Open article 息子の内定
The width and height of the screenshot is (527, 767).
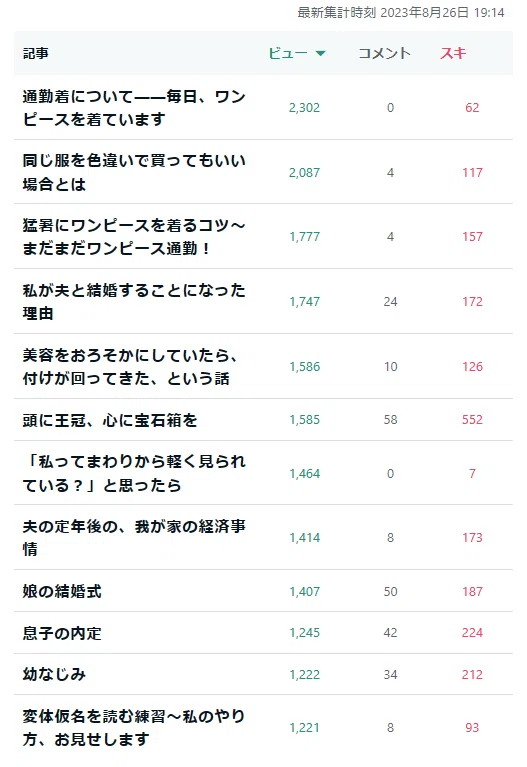coord(62,633)
